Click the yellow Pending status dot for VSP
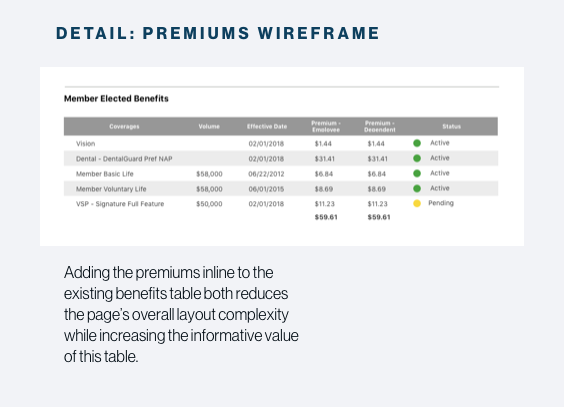Screen dimensions: 564x407 coord(417,204)
